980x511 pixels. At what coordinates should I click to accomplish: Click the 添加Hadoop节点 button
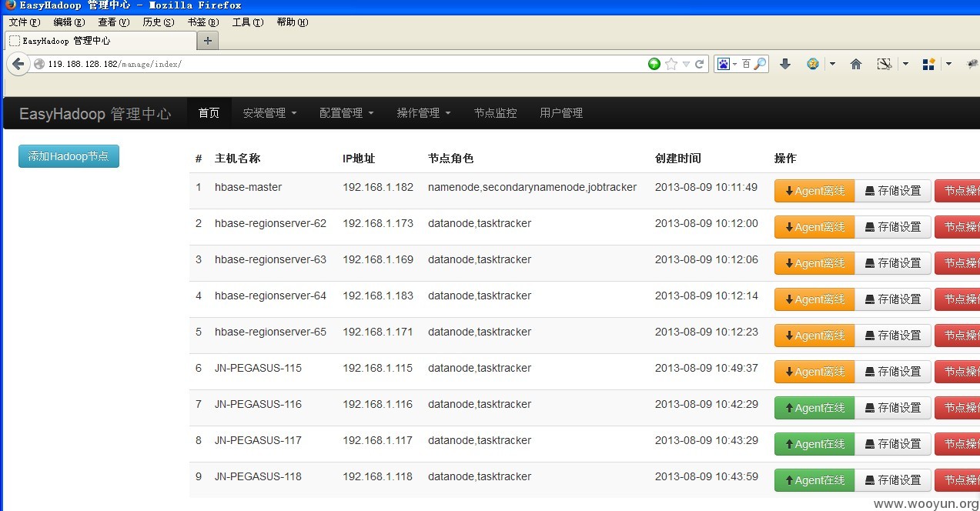tap(69, 156)
